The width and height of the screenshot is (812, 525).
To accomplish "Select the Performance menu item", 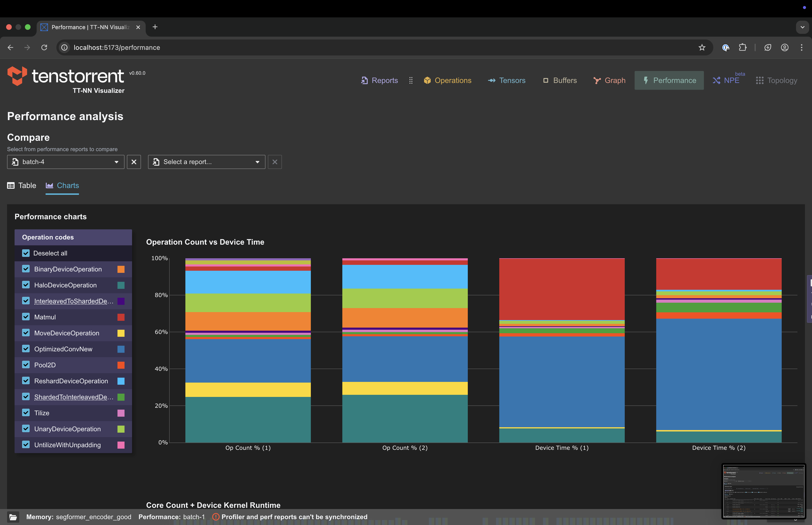I will point(669,80).
